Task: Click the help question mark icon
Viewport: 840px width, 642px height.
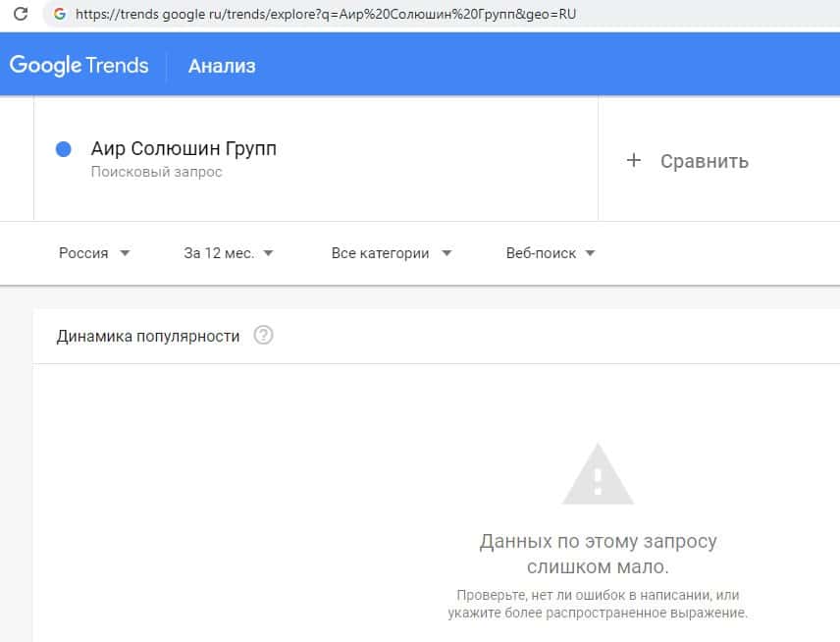Action: click(x=263, y=336)
